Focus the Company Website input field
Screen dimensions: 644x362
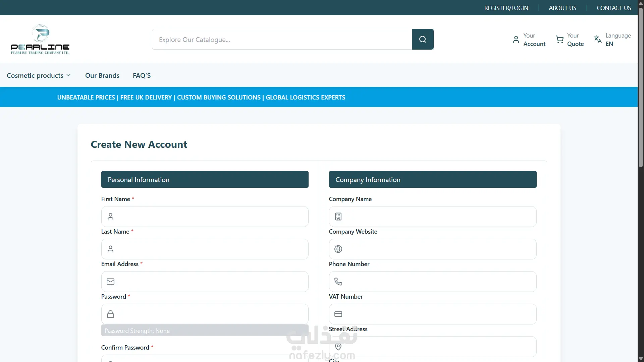(433, 249)
